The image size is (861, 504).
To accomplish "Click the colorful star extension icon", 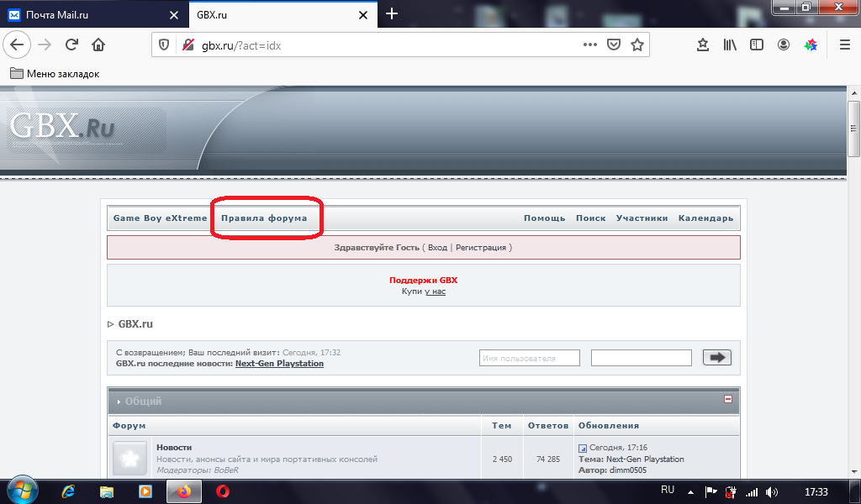I will 811,45.
